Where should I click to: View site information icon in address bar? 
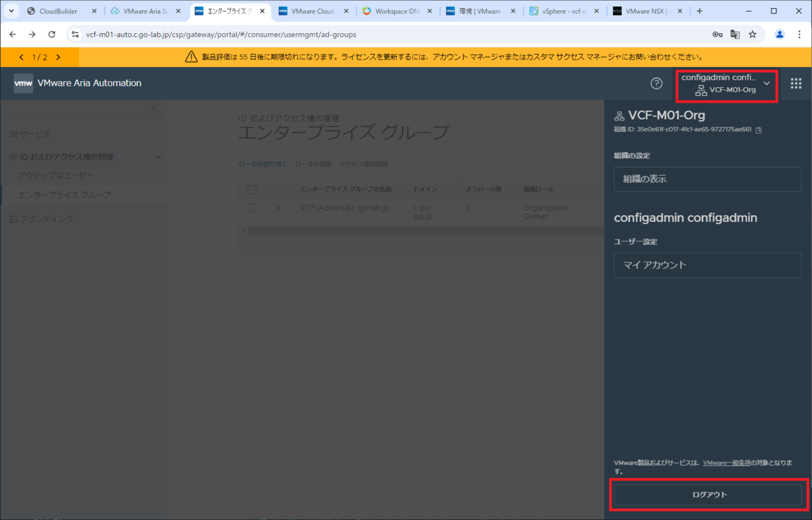point(75,34)
